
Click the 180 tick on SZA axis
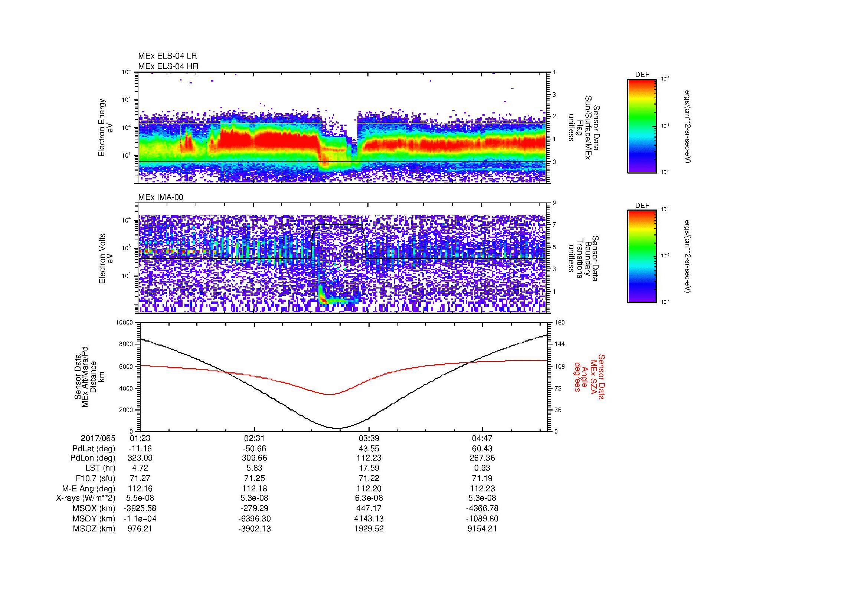(560, 323)
